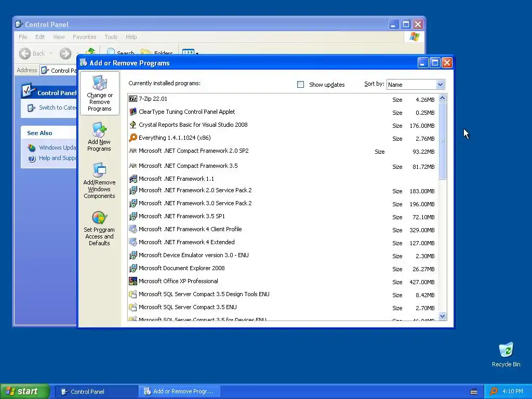Select the 427.00MB size value
Screen dimensions: 532x399
422,282
